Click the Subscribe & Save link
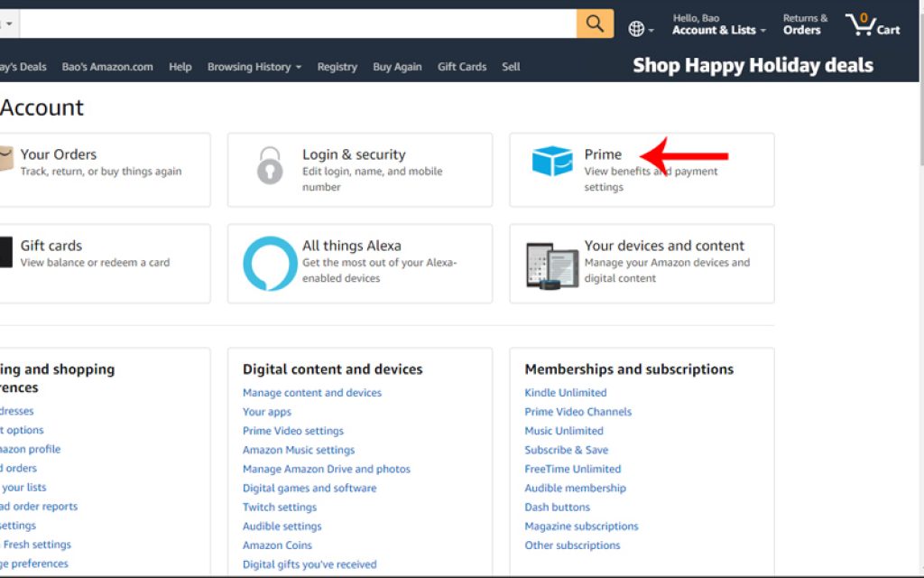 [566, 450]
